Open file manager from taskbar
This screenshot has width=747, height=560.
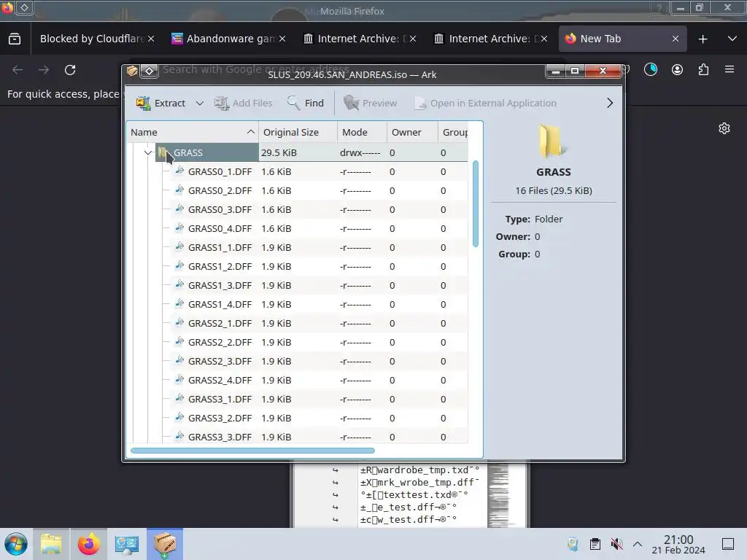coord(51,544)
